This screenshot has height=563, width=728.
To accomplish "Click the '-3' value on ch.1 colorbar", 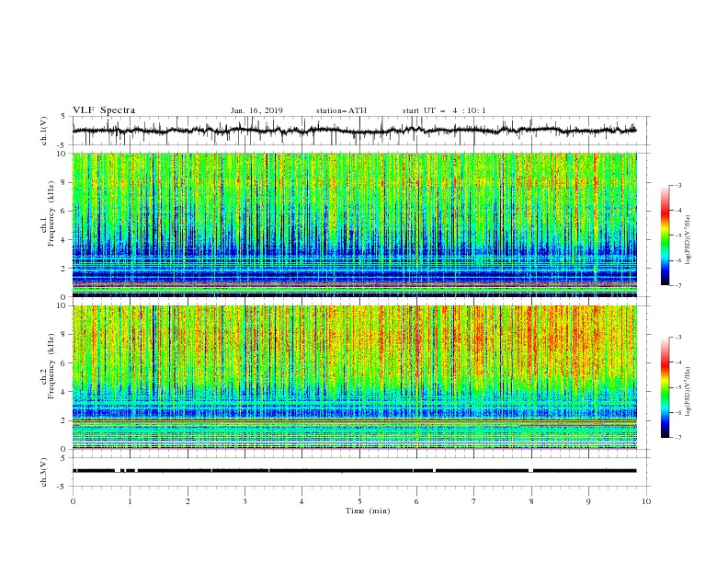I will (677, 185).
